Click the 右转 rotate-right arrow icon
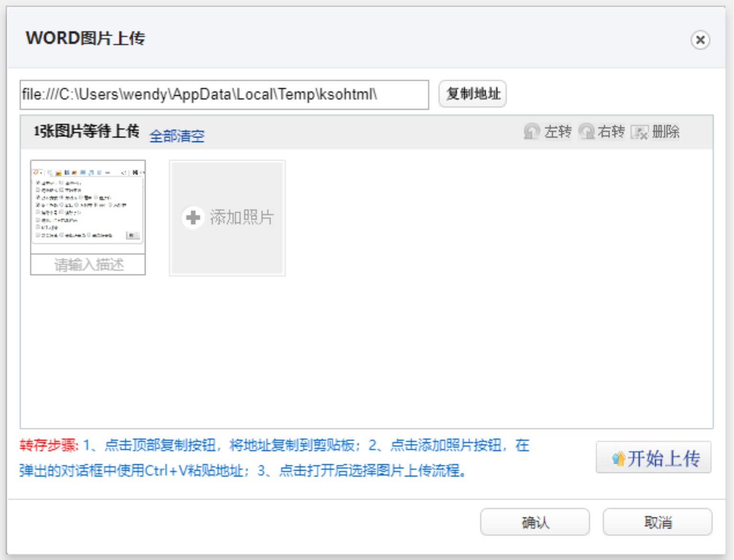Viewport: 734px width, 560px height. 586,132
